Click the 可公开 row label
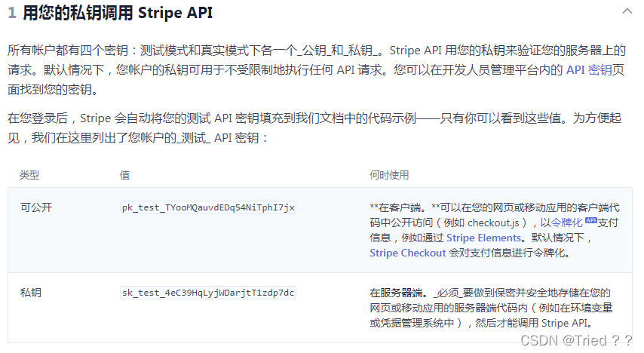 [36, 207]
